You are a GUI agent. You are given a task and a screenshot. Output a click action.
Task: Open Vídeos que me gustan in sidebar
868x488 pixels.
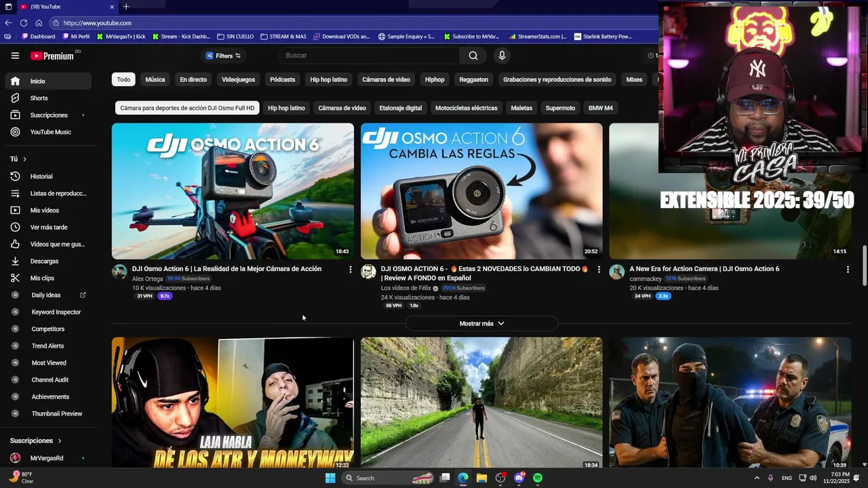pyautogui.click(x=47, y=244)
